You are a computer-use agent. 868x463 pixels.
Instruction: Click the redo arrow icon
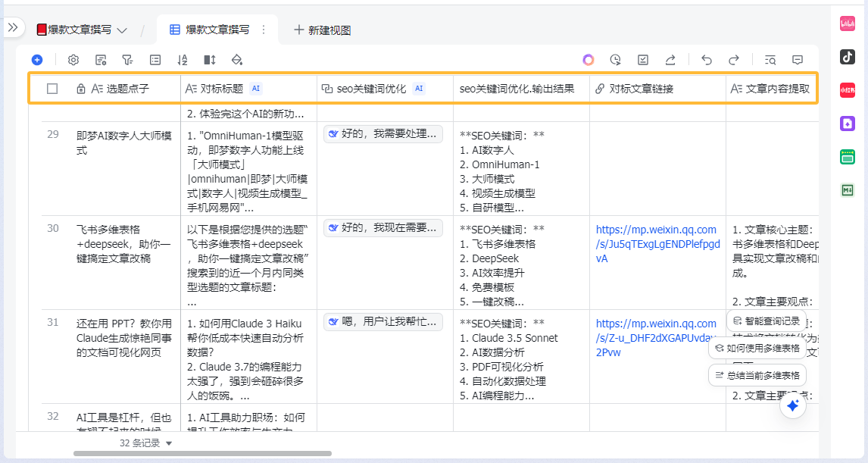point(734,60)
